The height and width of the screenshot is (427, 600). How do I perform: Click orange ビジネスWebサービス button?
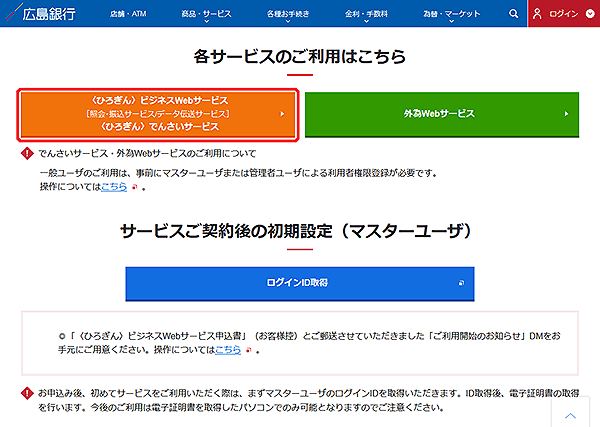(158, 114)
